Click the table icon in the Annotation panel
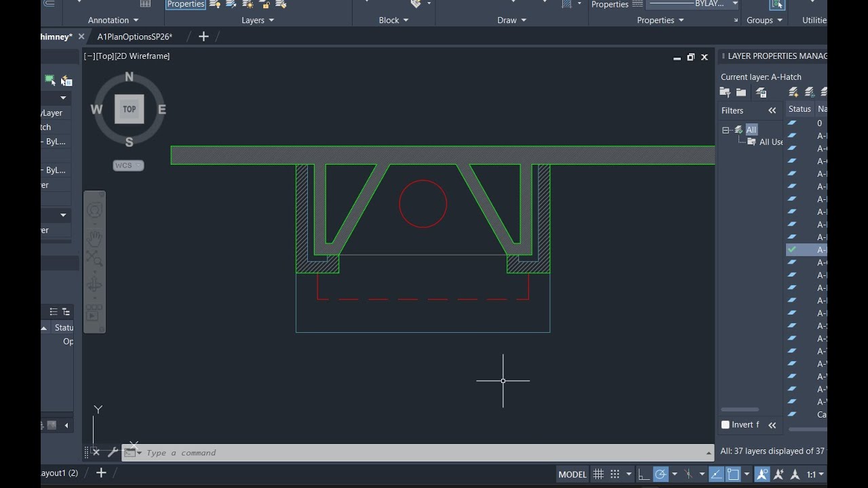 coord(145,4)
